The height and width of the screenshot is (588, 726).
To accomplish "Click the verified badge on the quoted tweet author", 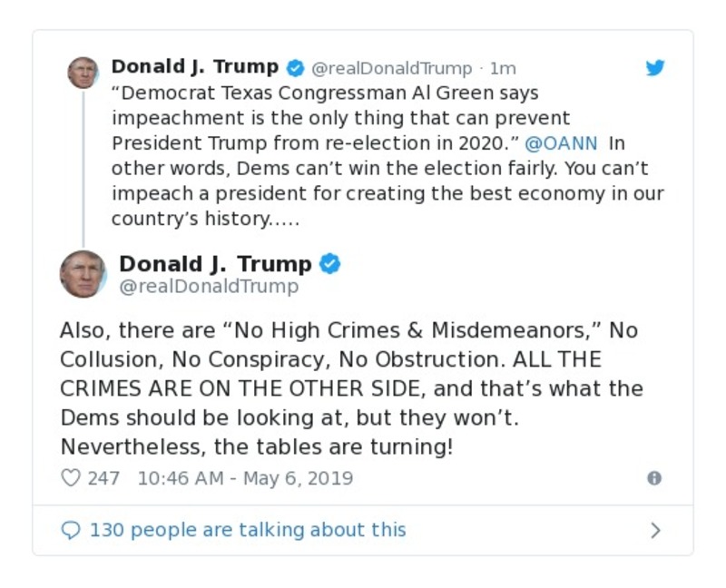I will [x=329, y=263].
